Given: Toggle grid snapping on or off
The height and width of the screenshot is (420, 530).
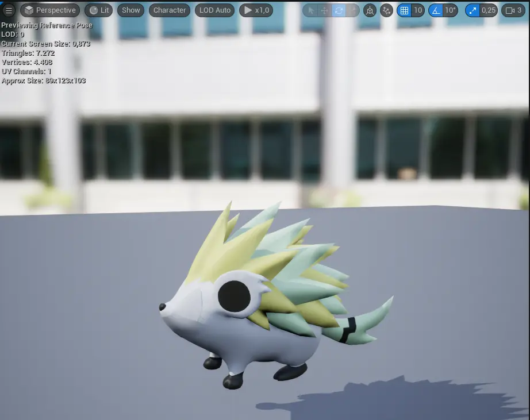Looking at the screenshot, I should pyautogui.click(x=404, y=11).
